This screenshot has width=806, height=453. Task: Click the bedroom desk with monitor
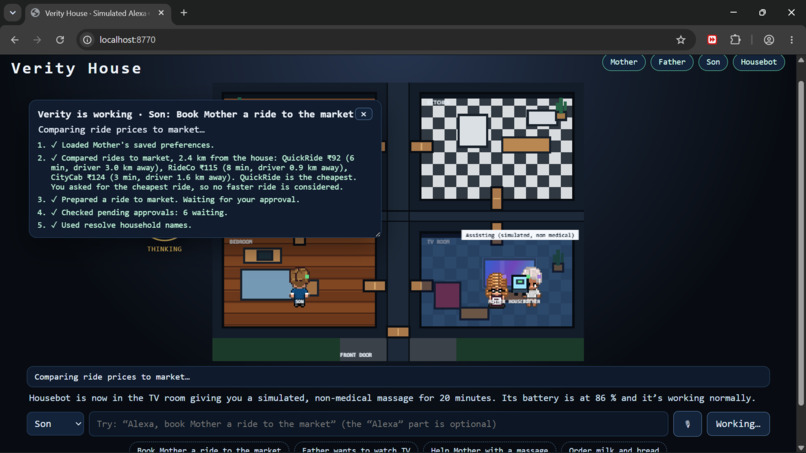[x=263, y=255]
